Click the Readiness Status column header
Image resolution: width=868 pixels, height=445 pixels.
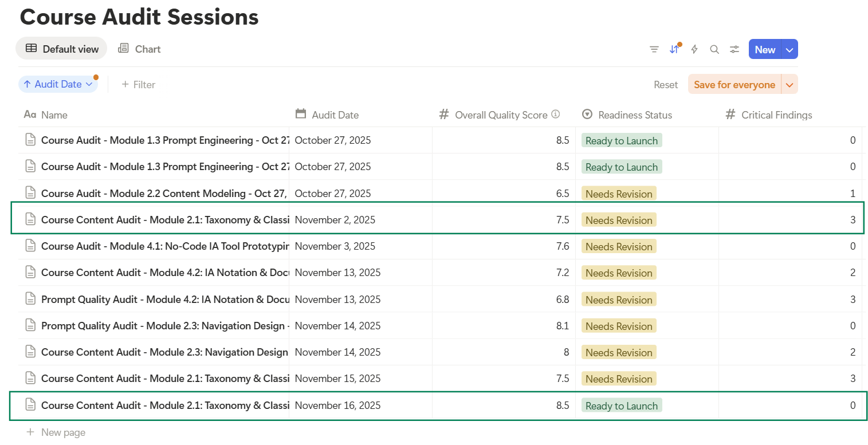tap(635, 115)
